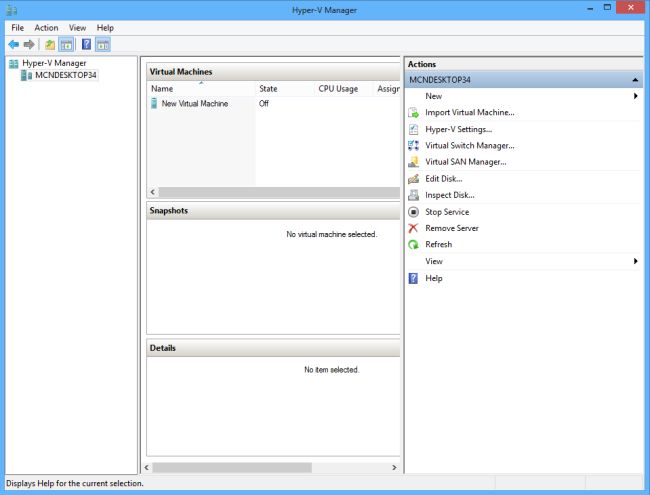Click the MCNDESKTOP34 Actions section header
This screenshot has height=495, width=650.
pos(524,80)
